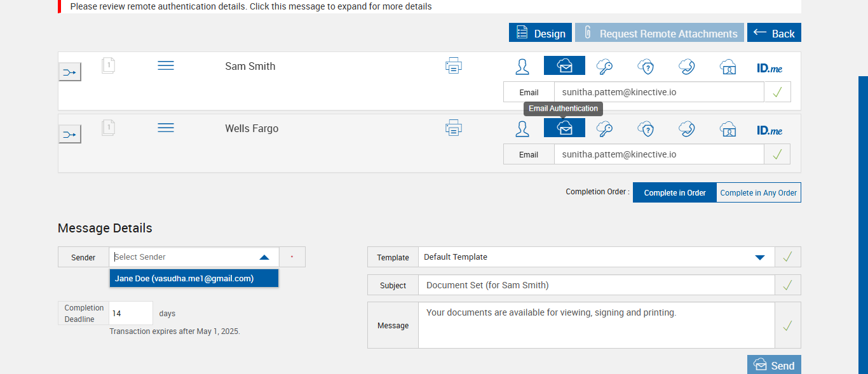Image resolution: width=868 pixels, height=374 pixels.
Task: Go Back using the Back button
Action: coord(773,34)
